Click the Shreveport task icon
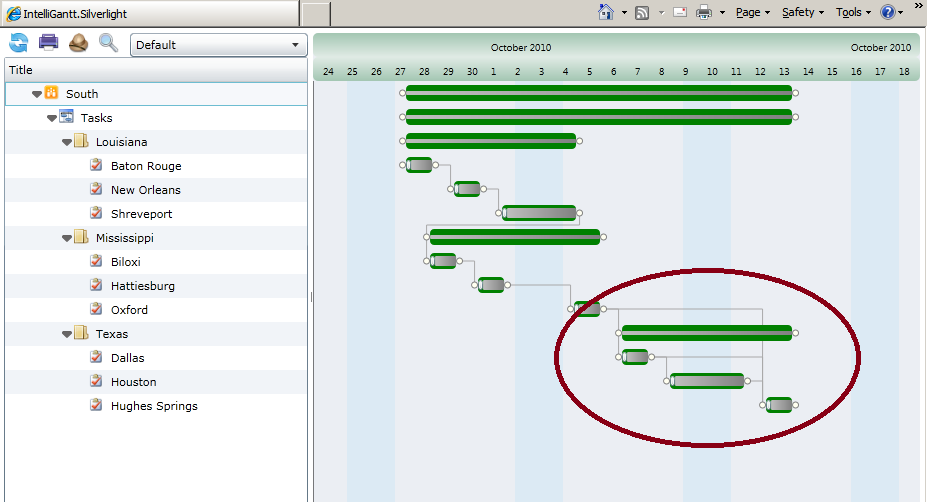 (96, 213)
